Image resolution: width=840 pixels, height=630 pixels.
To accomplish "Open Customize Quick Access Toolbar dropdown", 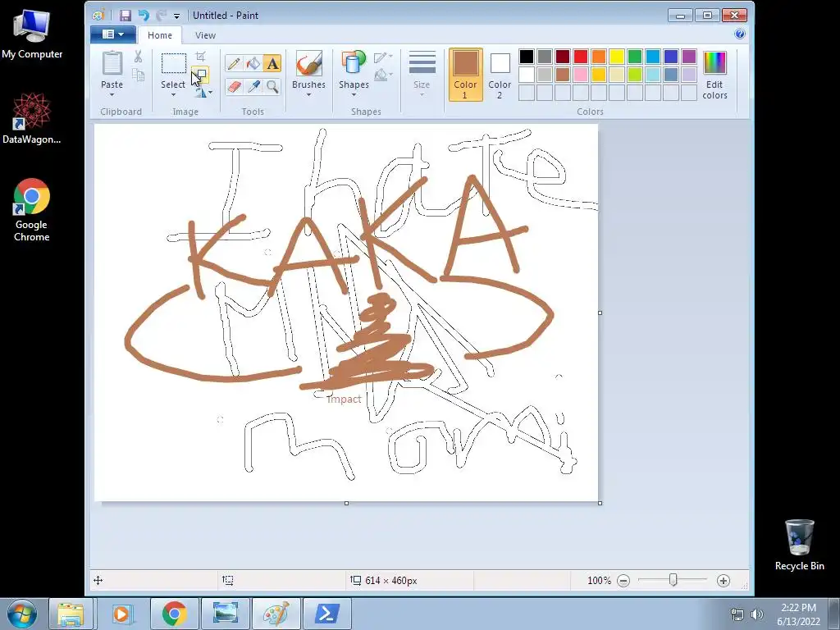I will pyautogui.click(x=177, y=16).
